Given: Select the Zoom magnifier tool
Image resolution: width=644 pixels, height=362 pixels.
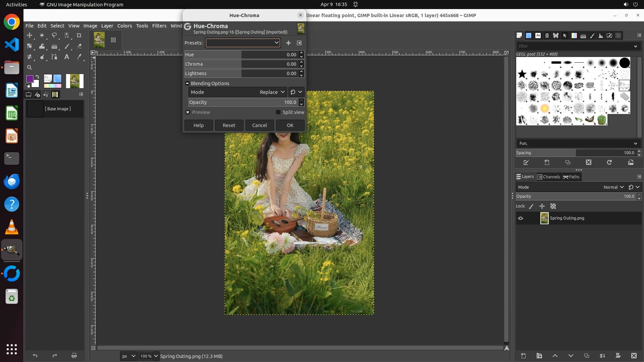Looking at the screenshot, I should click(30, 67).
